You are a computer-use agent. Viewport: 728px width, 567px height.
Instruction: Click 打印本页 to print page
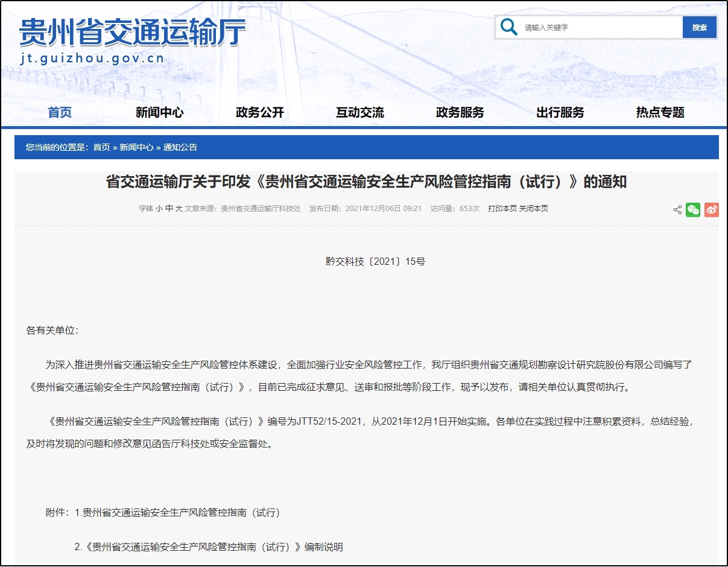pos(502,209)
